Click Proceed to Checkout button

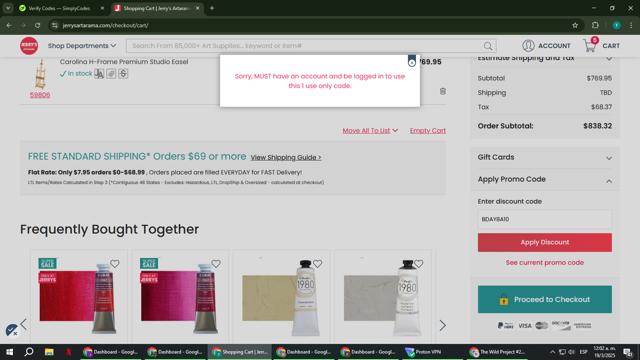click(544, 300)
